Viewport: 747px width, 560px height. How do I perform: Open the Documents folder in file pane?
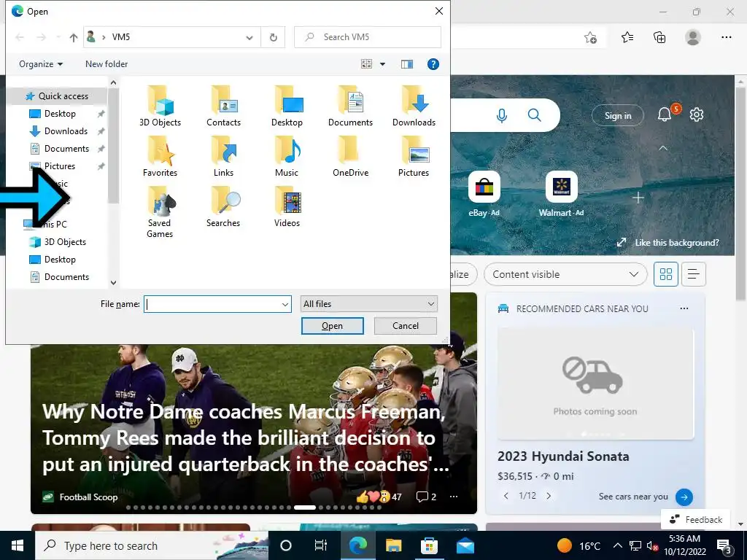point(350,106)
